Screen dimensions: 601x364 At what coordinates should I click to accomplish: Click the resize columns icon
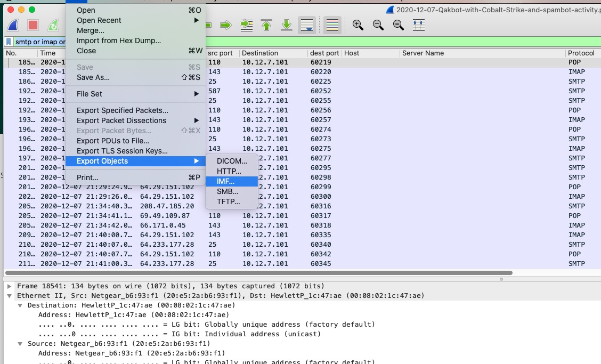pos(419,26)
